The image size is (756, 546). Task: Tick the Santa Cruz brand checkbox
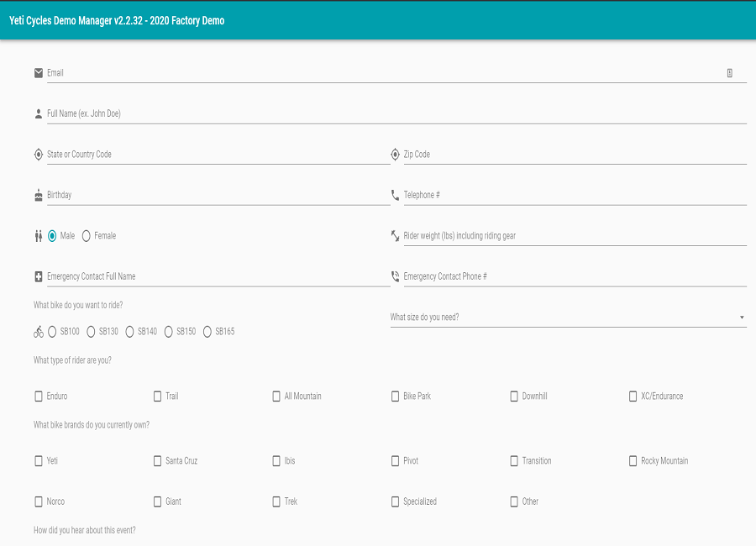pos(157,461)
